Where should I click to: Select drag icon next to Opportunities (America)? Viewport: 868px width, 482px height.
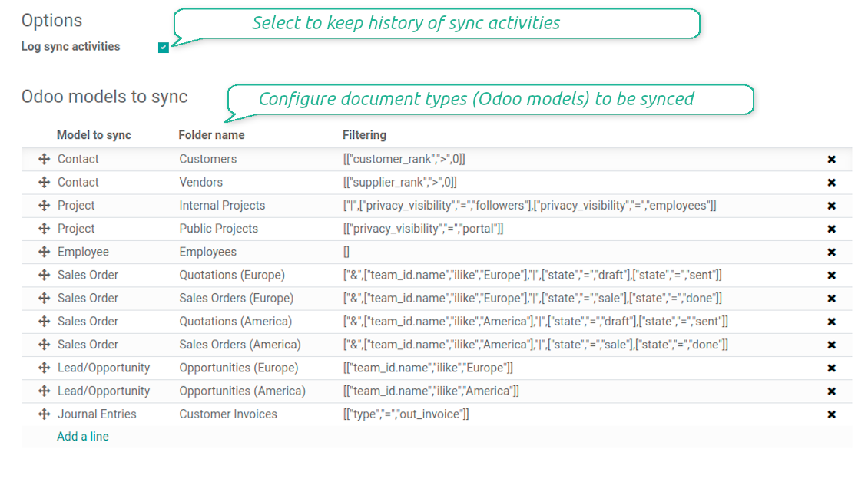44,391
